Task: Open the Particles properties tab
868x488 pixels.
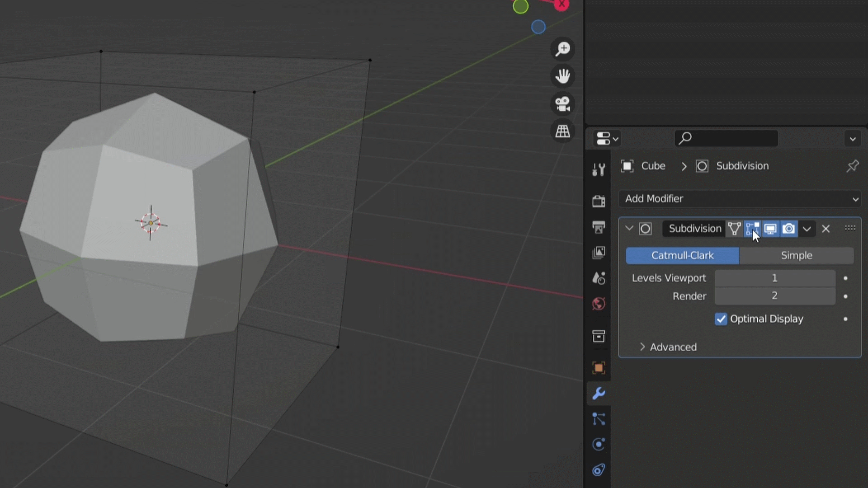Action: [599, 419]
